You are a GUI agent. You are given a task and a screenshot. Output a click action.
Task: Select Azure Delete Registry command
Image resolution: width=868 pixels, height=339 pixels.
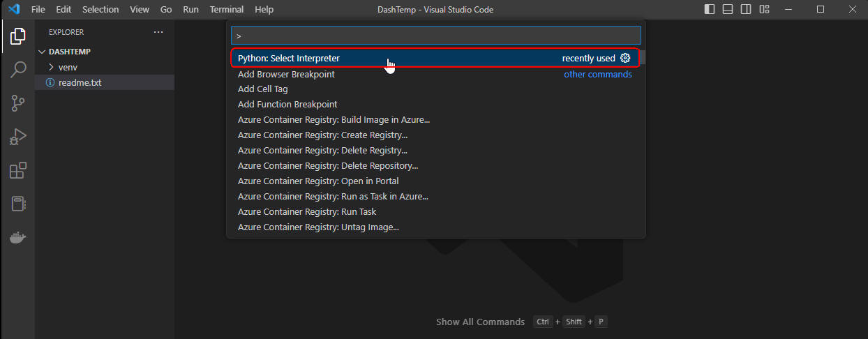(435, 151)
